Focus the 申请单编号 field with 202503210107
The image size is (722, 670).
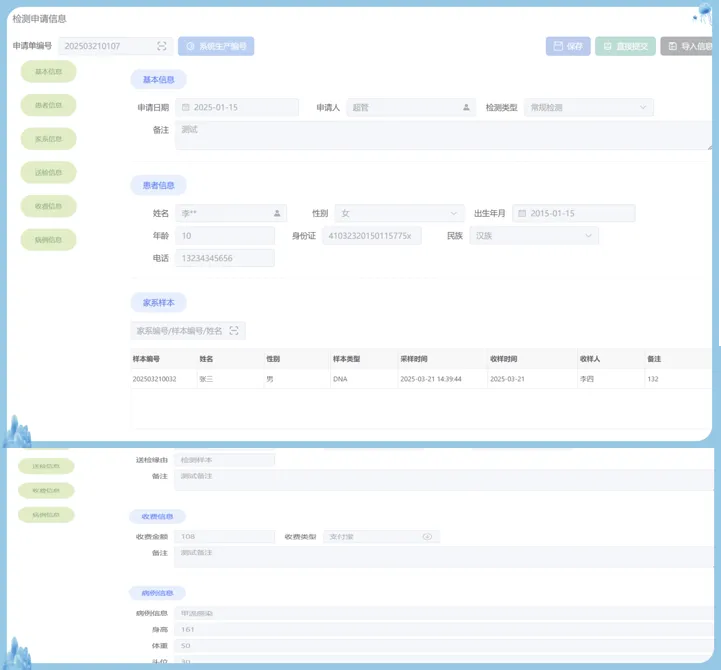coord(115,46)
